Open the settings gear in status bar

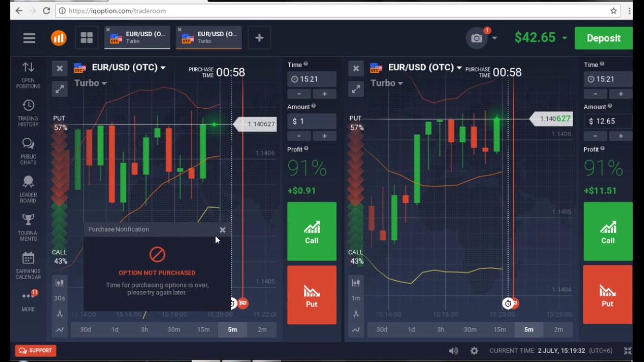pos(474,350)
